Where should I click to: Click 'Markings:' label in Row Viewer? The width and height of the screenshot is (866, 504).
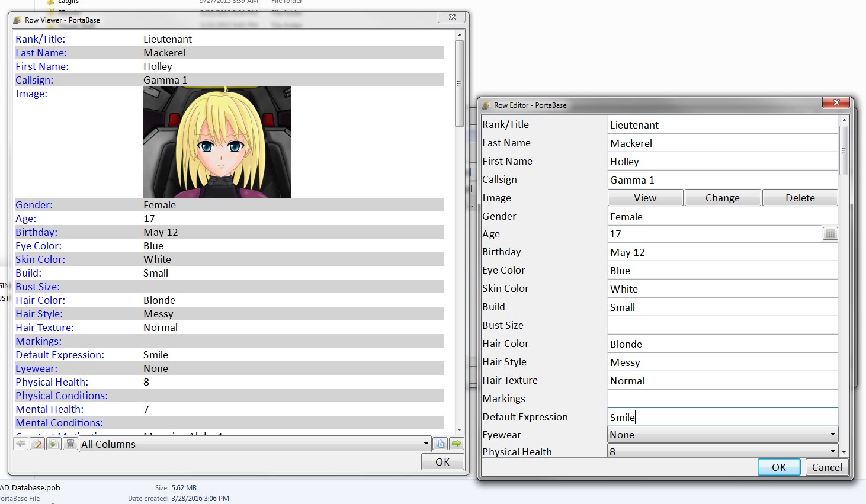pyautogui.click(x=39, y=341)
